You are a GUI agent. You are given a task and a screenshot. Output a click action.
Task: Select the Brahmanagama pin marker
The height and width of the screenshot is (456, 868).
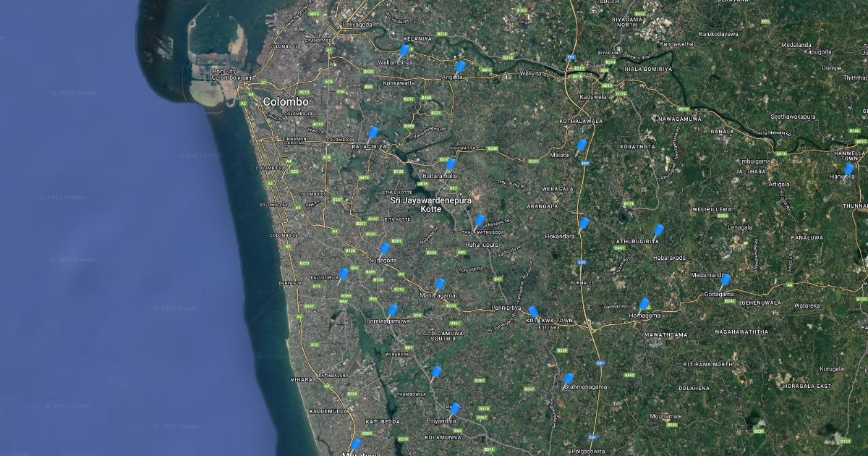[569, 378]
